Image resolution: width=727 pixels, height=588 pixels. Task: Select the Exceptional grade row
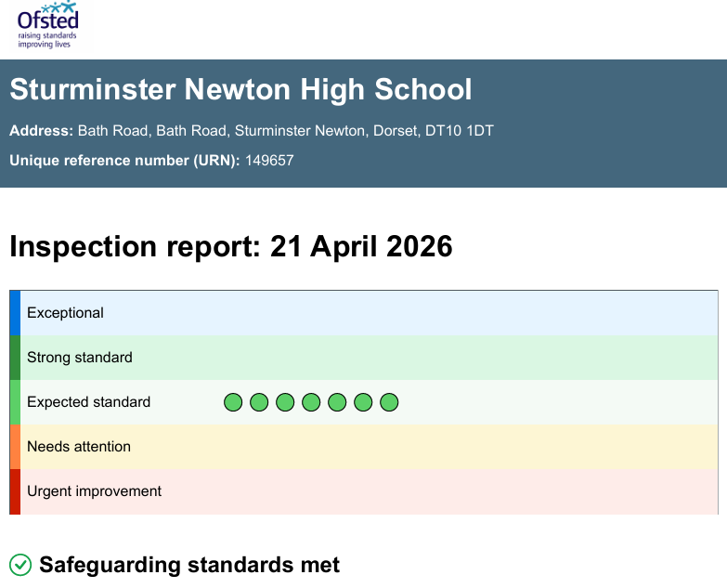[364, 313]
